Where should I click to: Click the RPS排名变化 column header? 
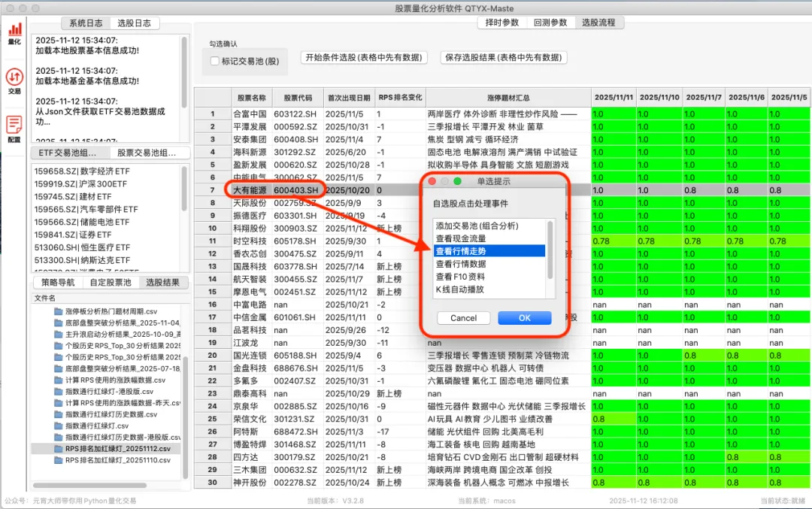400,97
